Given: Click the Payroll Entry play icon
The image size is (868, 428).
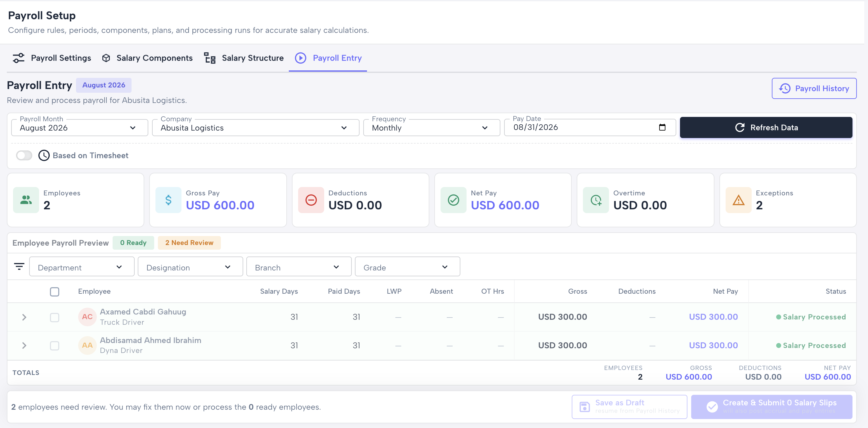Looking at the screenshot, I should pos(301,58).
